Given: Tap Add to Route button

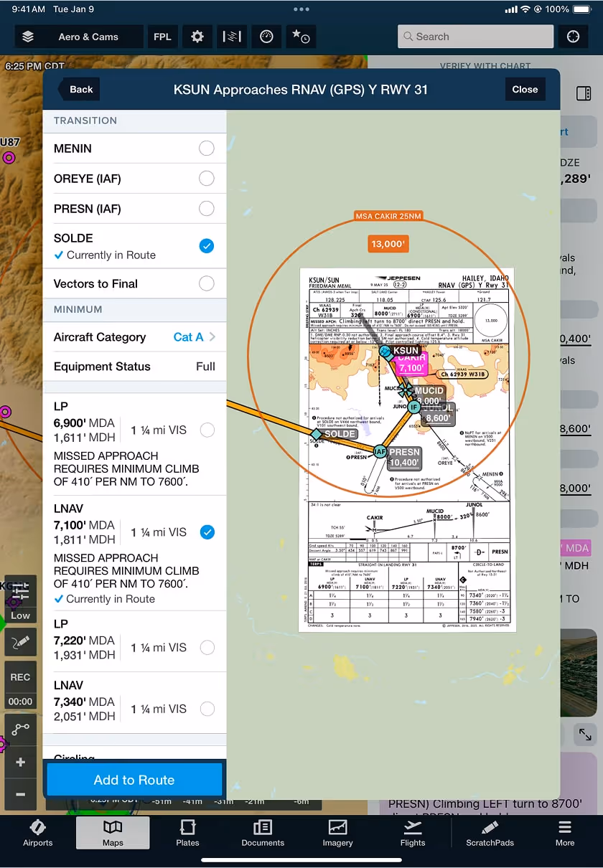Looking at the screenshot, I should 134,780.
